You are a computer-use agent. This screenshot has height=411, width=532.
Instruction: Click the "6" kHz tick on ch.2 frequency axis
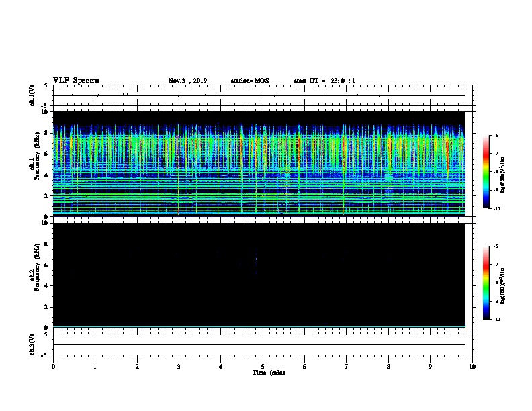(x=46, y=265)
